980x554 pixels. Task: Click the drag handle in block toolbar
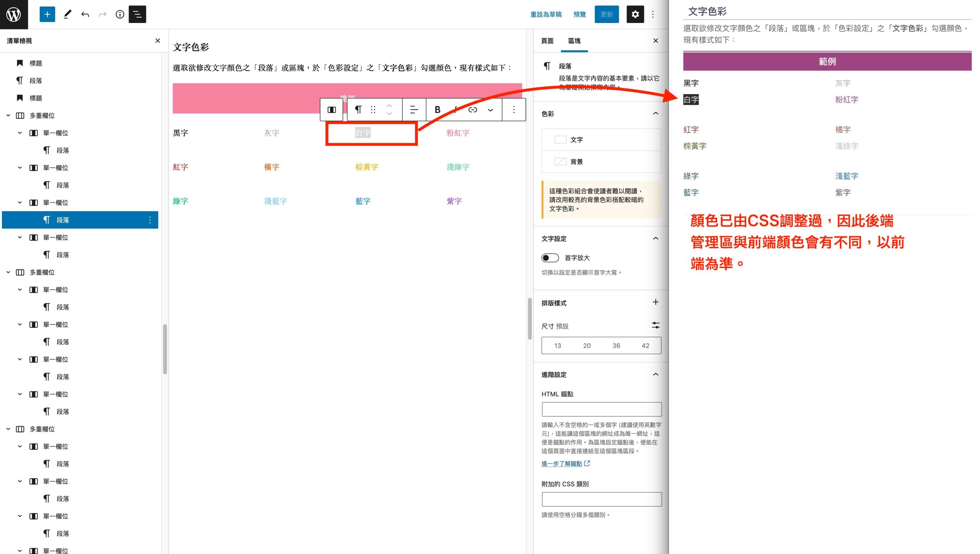373,110
